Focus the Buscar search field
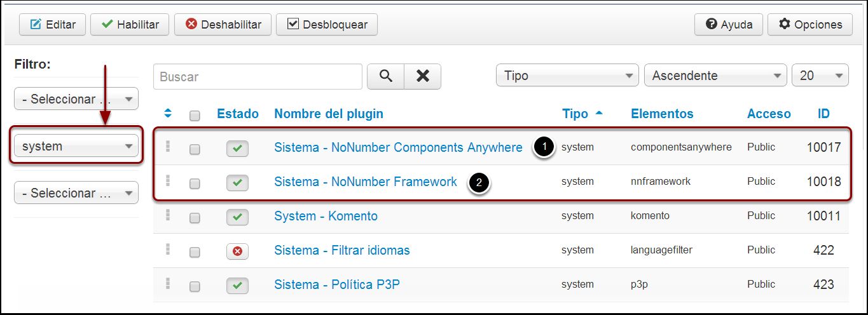This screenshot has width=868, height=315. click(258, 76)
